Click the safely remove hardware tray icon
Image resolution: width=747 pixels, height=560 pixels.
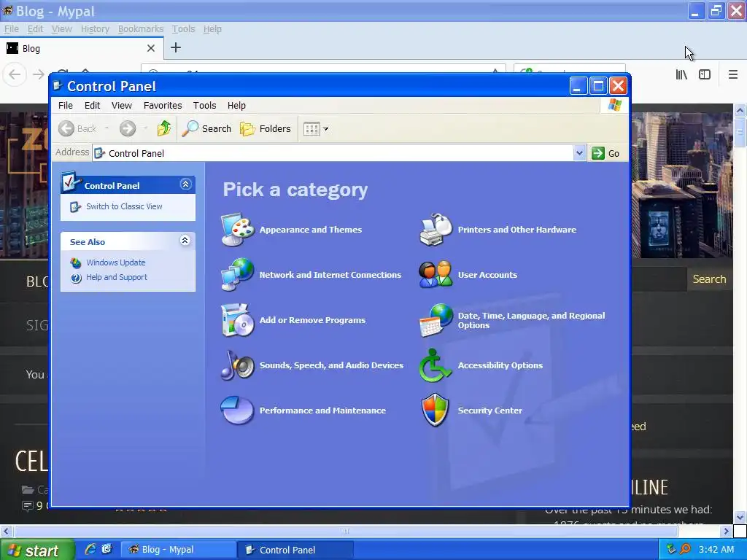click(671, 549)
